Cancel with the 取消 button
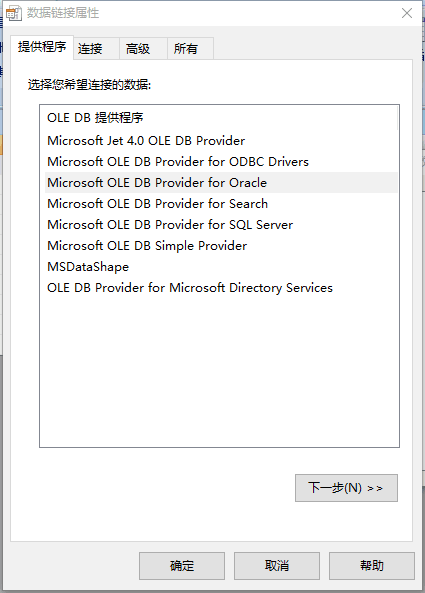The image size is (425, 593). [277, 566]
